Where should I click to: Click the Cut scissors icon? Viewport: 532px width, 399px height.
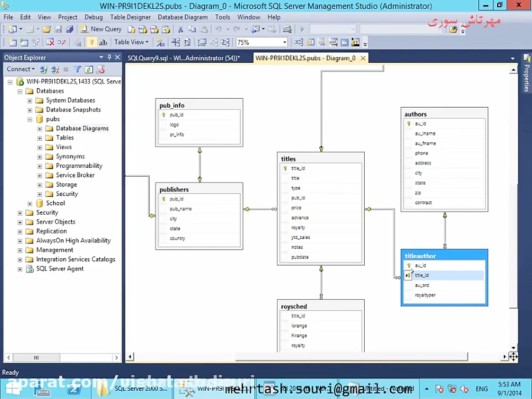coord(180,30)
